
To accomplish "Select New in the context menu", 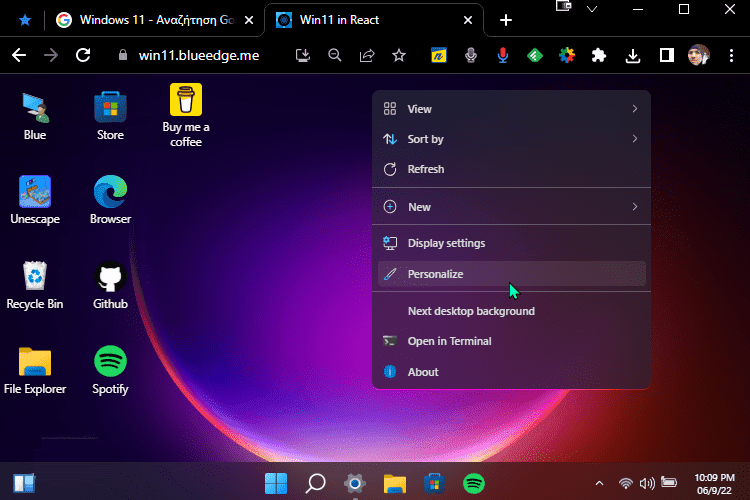I will (511, 207).
